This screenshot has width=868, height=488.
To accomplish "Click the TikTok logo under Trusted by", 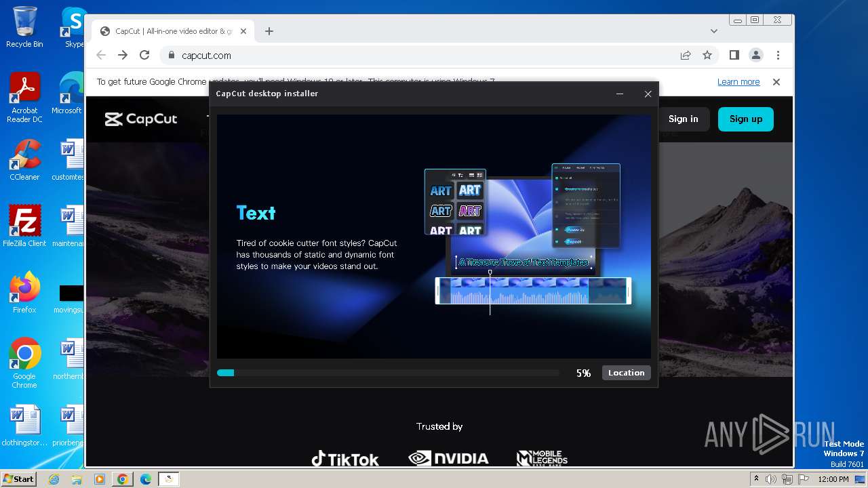I will click(345, 459).
